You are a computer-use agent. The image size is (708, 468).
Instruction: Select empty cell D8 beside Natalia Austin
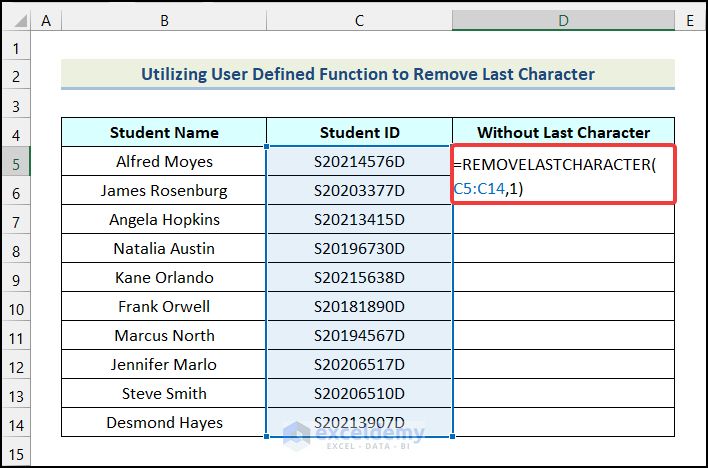[564, 248]
